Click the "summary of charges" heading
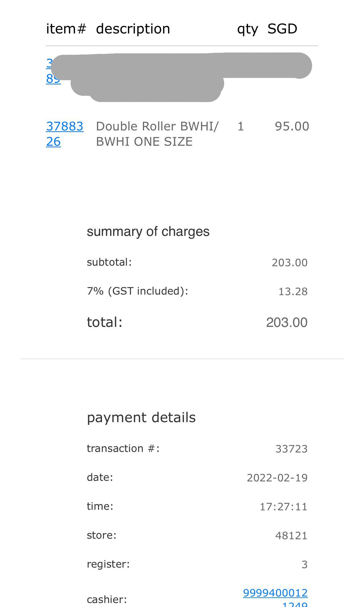 click(148, 231)
